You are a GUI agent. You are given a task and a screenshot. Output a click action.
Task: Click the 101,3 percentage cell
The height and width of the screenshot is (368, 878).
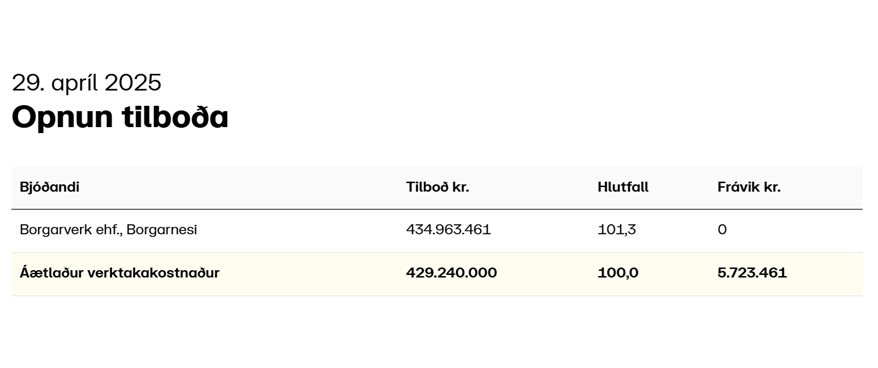tap(617, 230)
